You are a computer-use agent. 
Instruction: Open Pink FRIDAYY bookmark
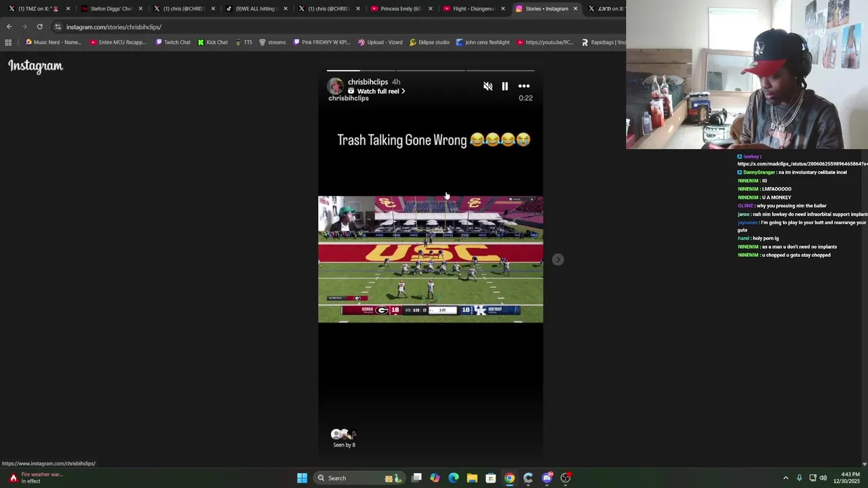coord(321,42)
